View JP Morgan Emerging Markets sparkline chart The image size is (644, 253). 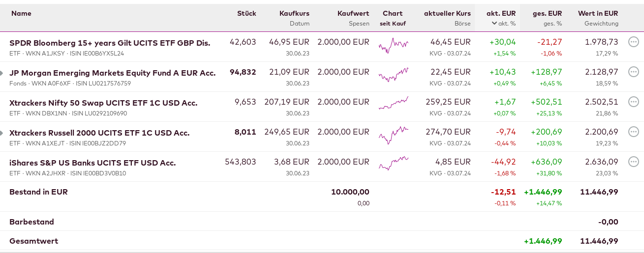coord(394,75)
